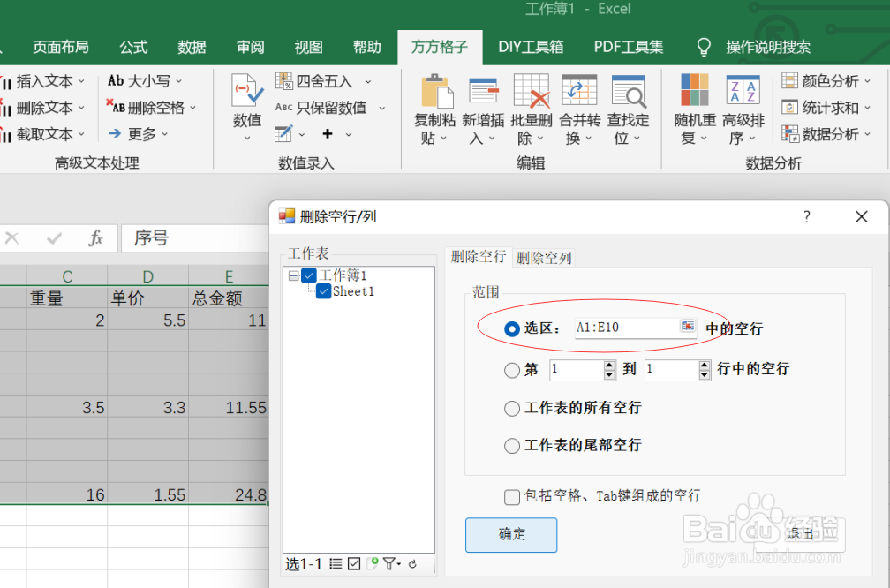Click the 总金额 header cell
Image resolution: width=890 pixels, height=588 pixels.
coord(228,298)
